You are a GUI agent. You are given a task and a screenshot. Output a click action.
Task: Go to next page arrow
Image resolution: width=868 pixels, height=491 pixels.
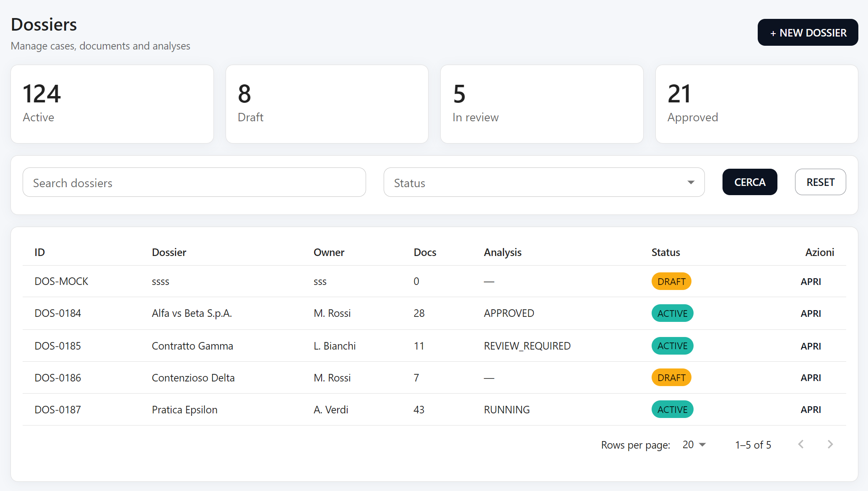tap(830, 444)
